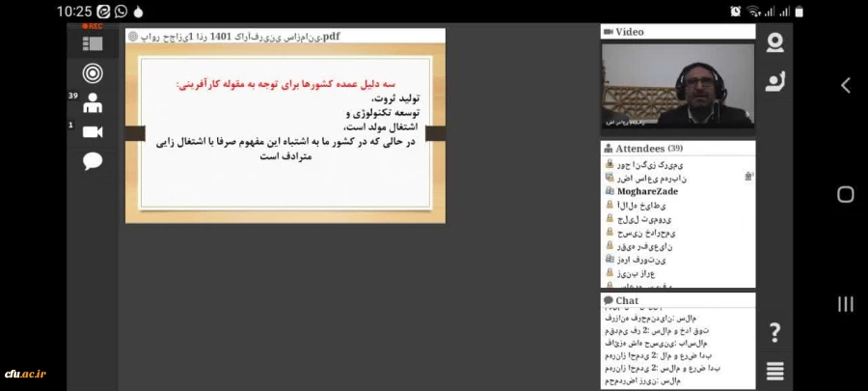Open the chat speech bubble icon
The width and height of the screenshot is (868, 391).
[93, 161]
